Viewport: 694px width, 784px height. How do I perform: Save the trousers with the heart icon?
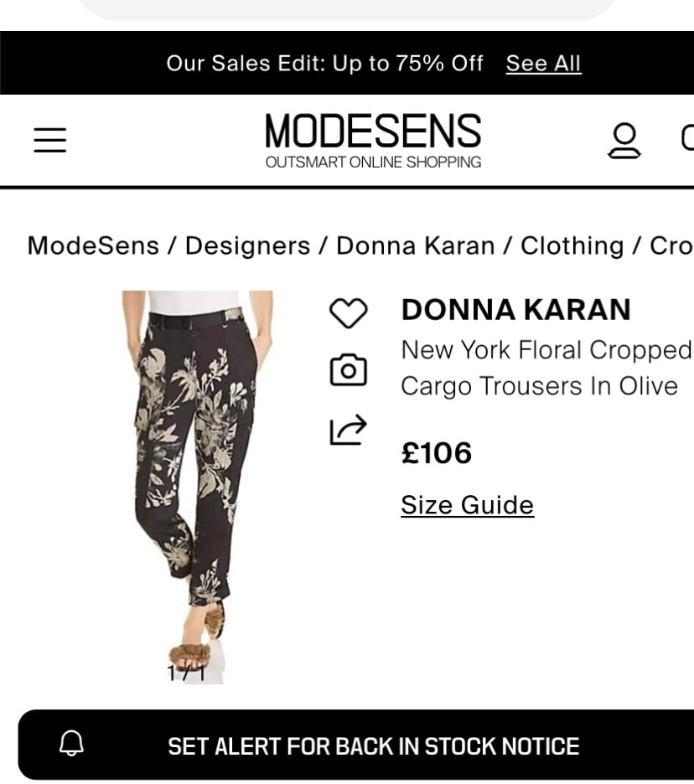click(348, 313)
